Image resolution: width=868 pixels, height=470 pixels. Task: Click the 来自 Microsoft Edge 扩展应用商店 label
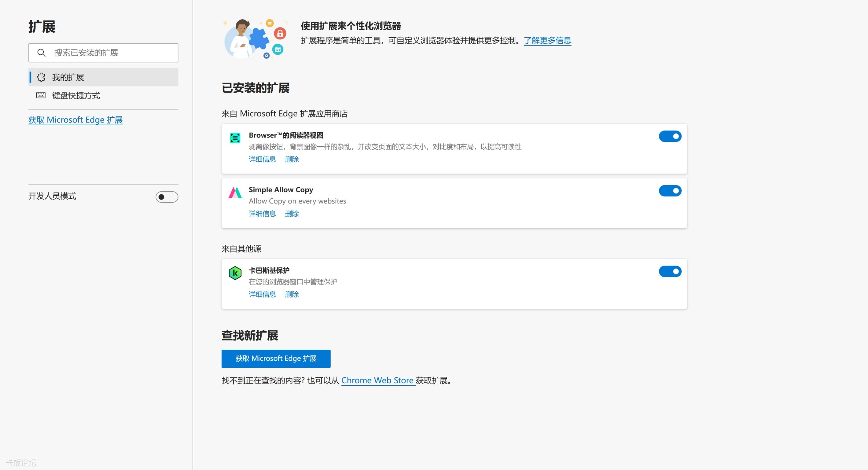tap(284, 114)
